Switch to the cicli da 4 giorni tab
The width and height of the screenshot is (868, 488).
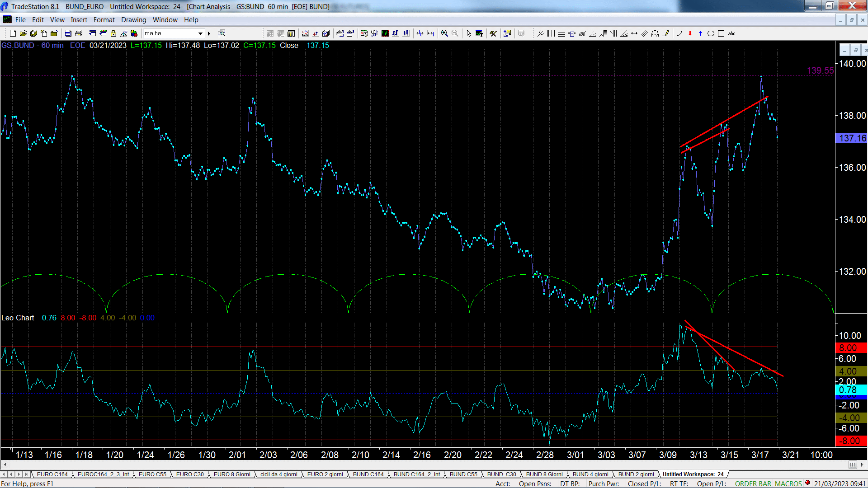278,474
